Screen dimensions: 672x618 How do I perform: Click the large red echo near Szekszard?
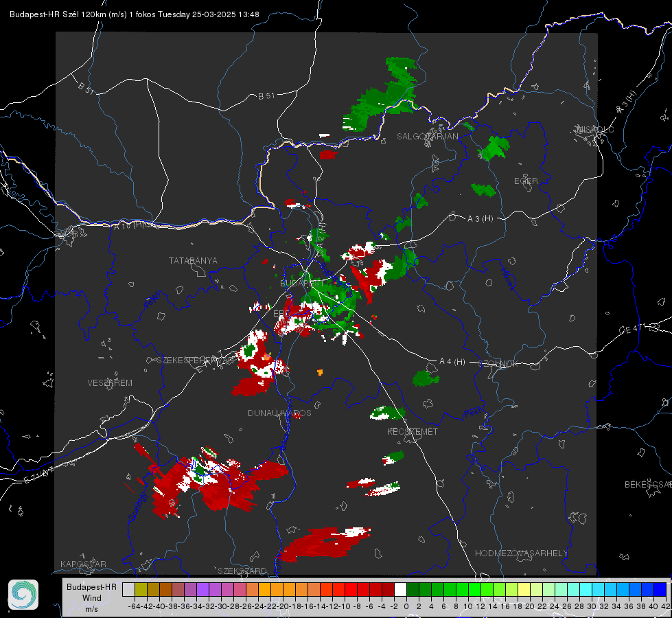point(326,545)
